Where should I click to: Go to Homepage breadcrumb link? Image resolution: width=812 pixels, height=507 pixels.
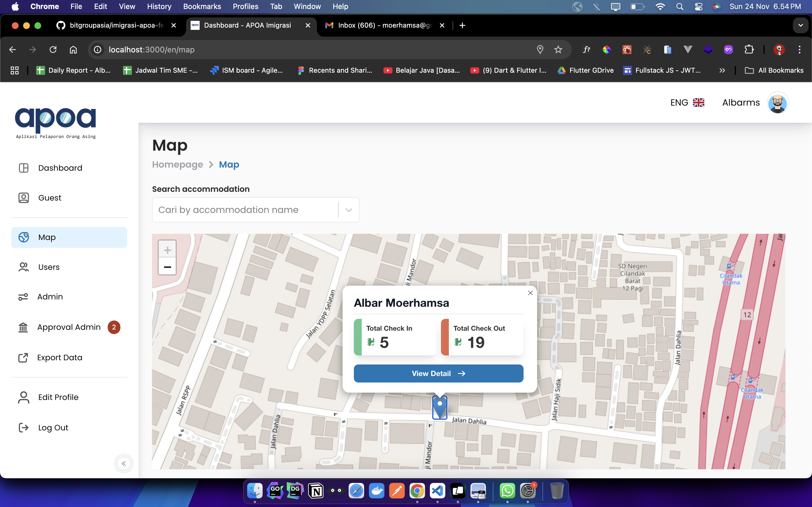(178, 165)
